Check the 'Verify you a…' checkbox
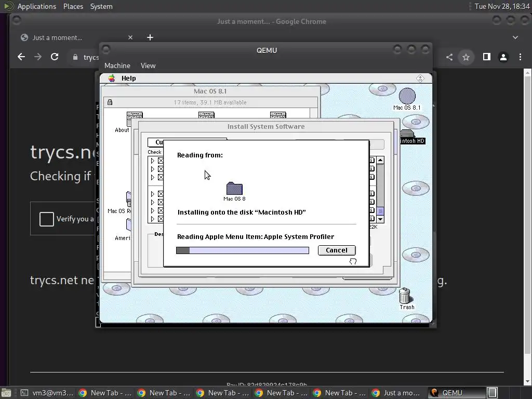The width and height of the screenshot is (532, 399). [46, 219]
